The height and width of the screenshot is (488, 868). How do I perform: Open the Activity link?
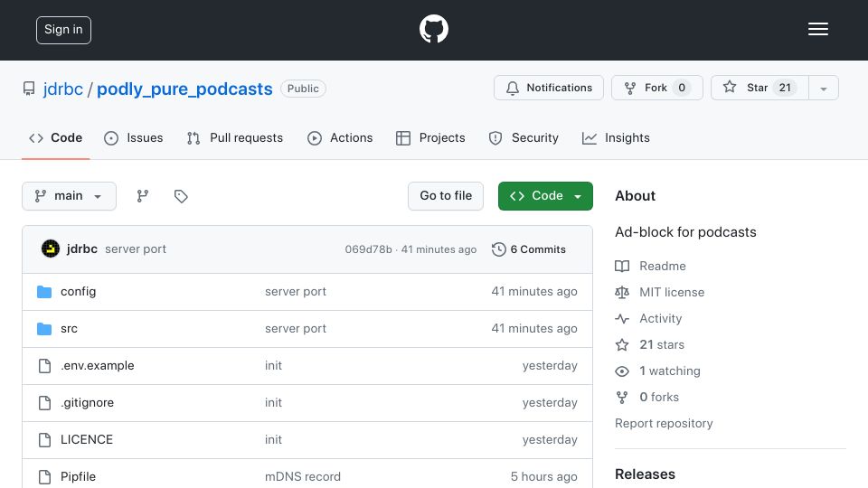tap(660, 319)
